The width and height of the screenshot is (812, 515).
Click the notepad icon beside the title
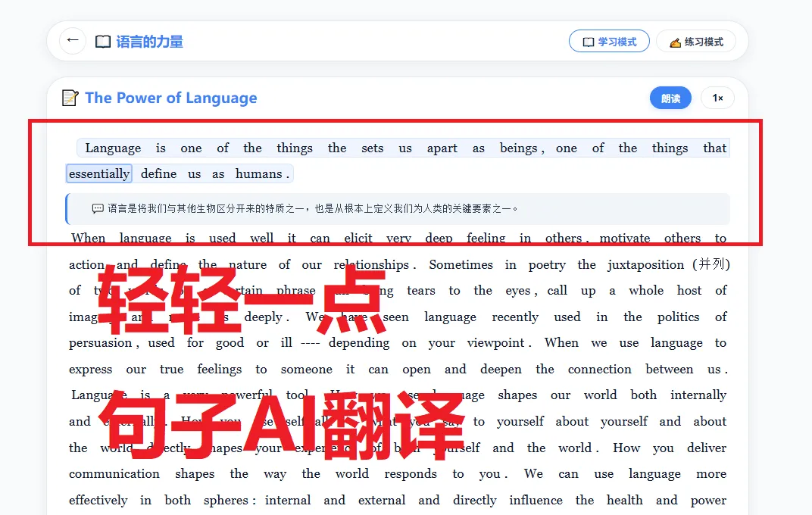click(70, 98)
